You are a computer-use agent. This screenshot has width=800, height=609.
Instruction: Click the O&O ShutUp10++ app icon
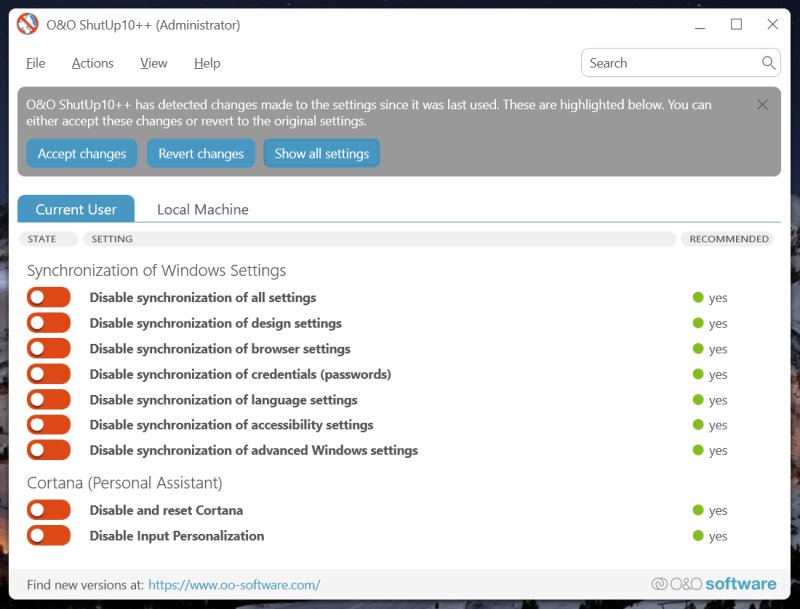click(x=28, y=25)
